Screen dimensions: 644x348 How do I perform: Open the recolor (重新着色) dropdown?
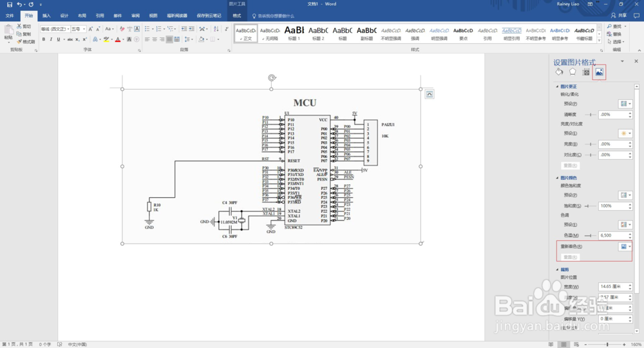tap(625, 247)
